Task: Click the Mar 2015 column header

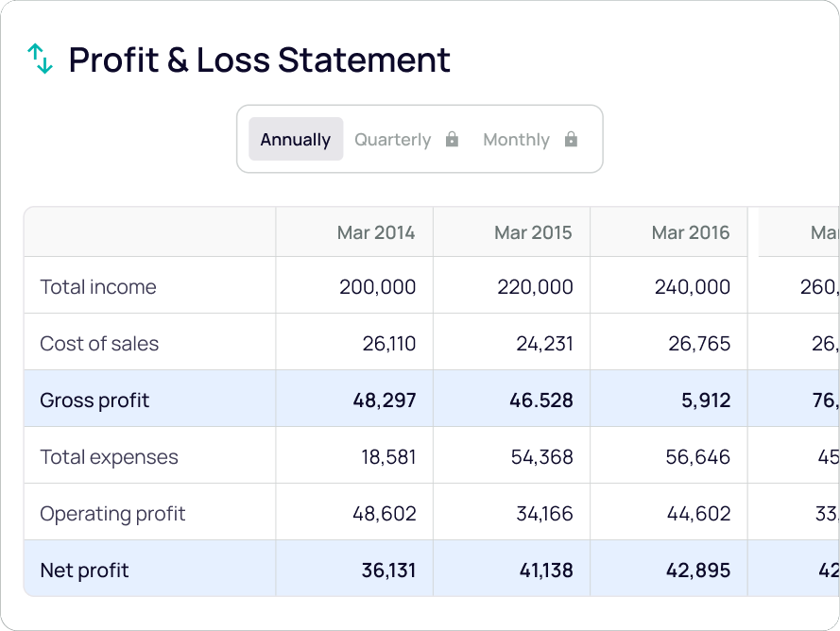Action: [x=533, y=232]
